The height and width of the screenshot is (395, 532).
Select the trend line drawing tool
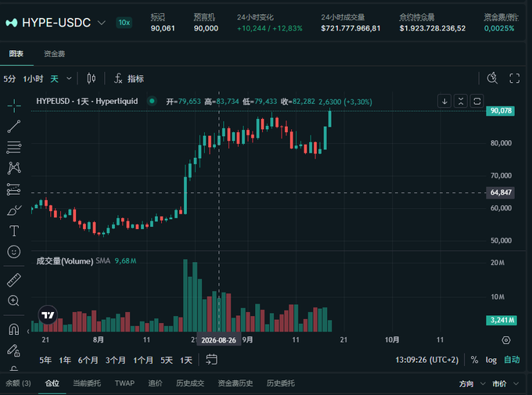pyautogui.click(x=14, y=127)
